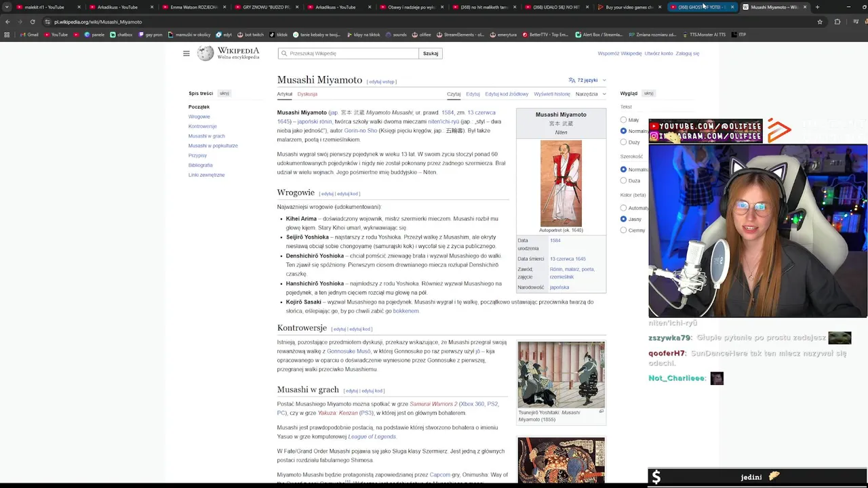Open the Narzędzia tools dropdown
Viewport: 868px width, 488px height.
(590, 94)
